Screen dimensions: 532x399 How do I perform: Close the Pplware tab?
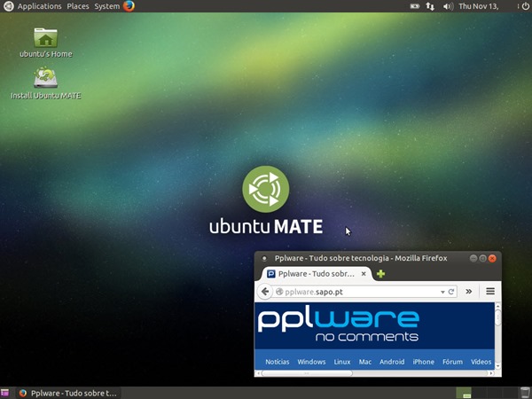tap(364, 273)
